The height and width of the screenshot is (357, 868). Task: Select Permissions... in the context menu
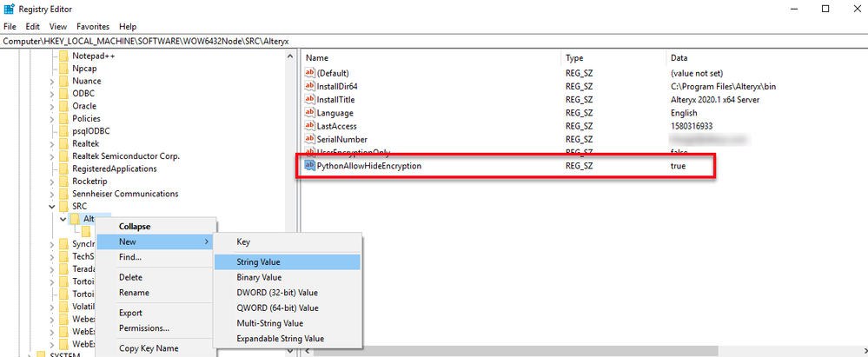(x=156, y=328)
